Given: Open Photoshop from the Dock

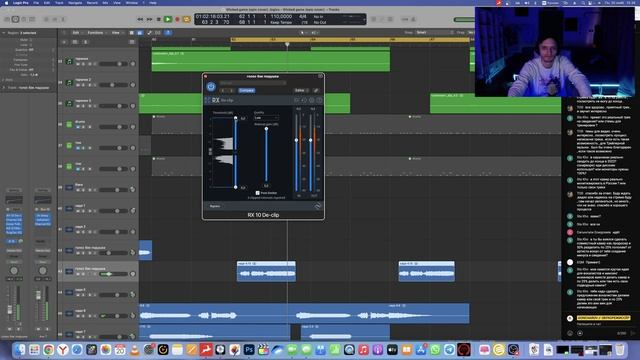Looking at the screenshot, I should (249, 349).
